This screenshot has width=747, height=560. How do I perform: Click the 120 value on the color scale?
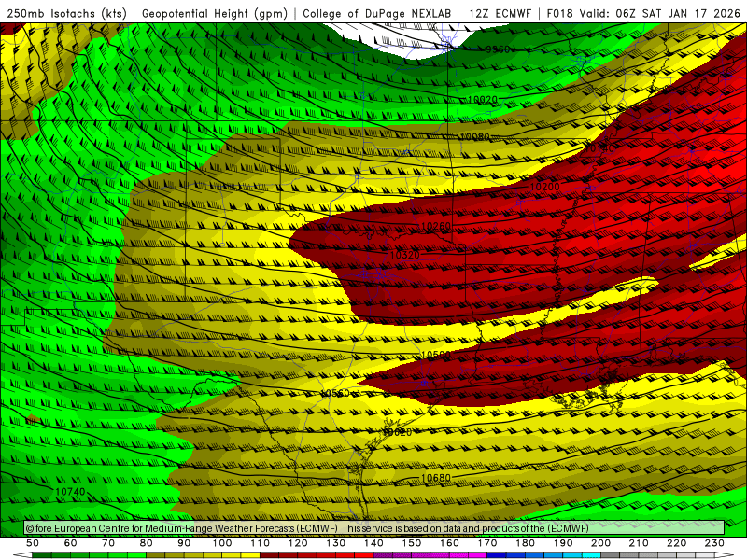[x=298, y=543]
